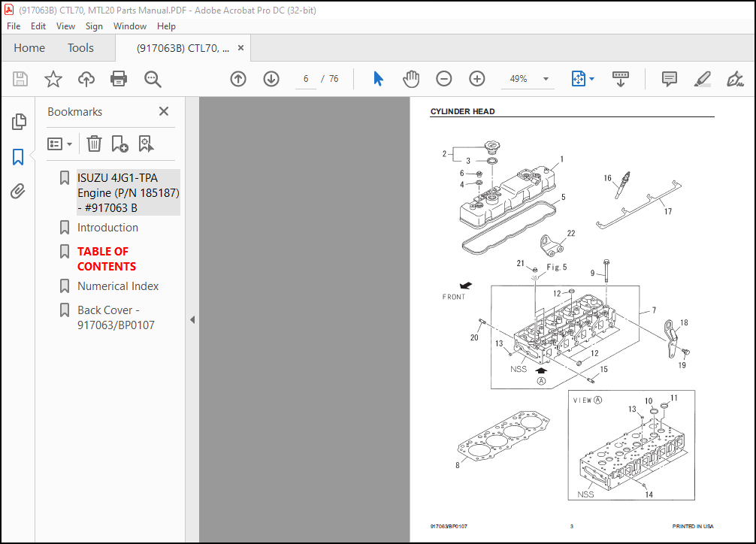Add a comment sticky note

pos(670,79)
